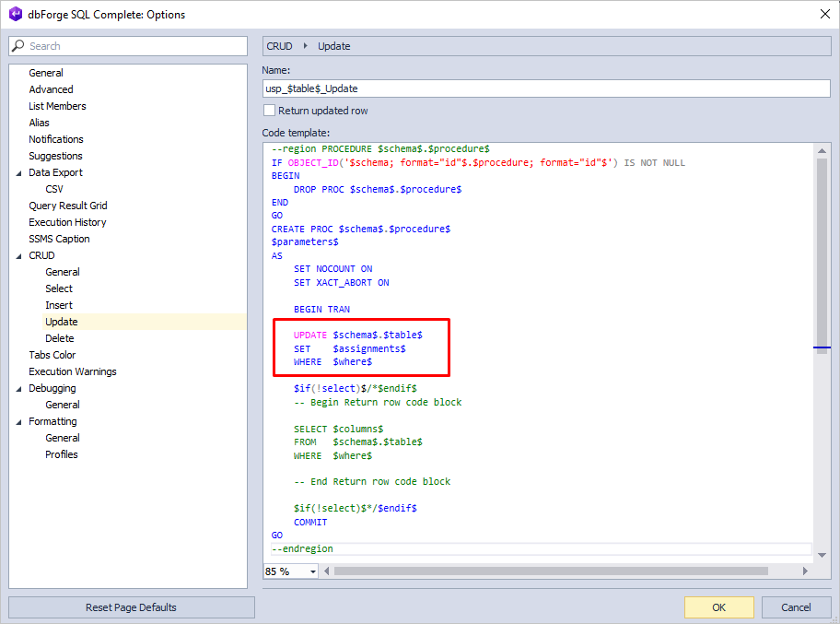The height and width of the screenshot is (624, 840).
Task: Click the 'SET NOCOUNT ON' line
Action: coord(332,269)
